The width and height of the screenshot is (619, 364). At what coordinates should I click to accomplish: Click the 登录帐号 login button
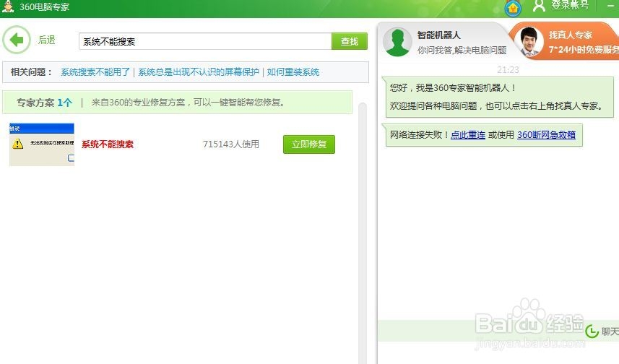point(570,5)
